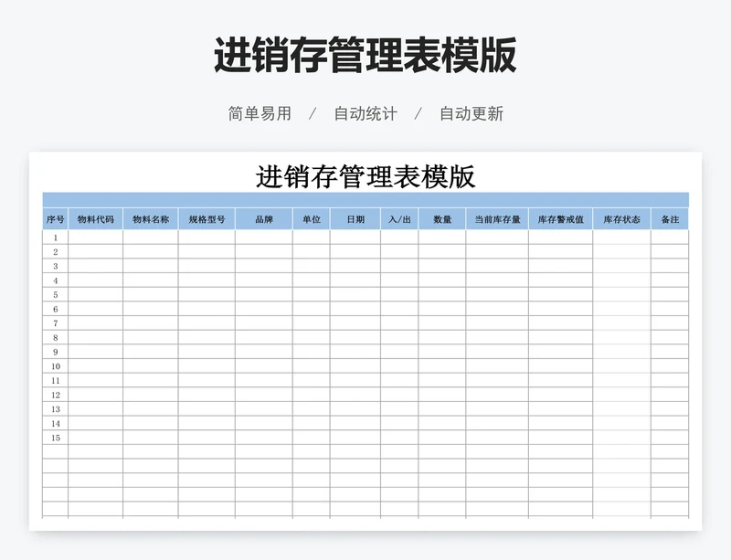Select the 品牌 column header
Image resolution: width=731 pixels, height=560 pixels.
(264, 219)
